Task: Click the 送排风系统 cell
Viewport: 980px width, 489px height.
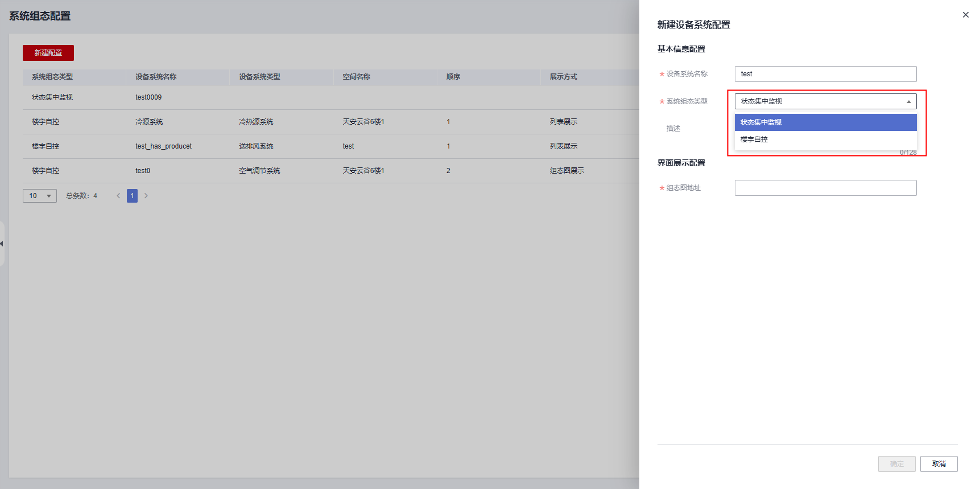Action: 256,146
